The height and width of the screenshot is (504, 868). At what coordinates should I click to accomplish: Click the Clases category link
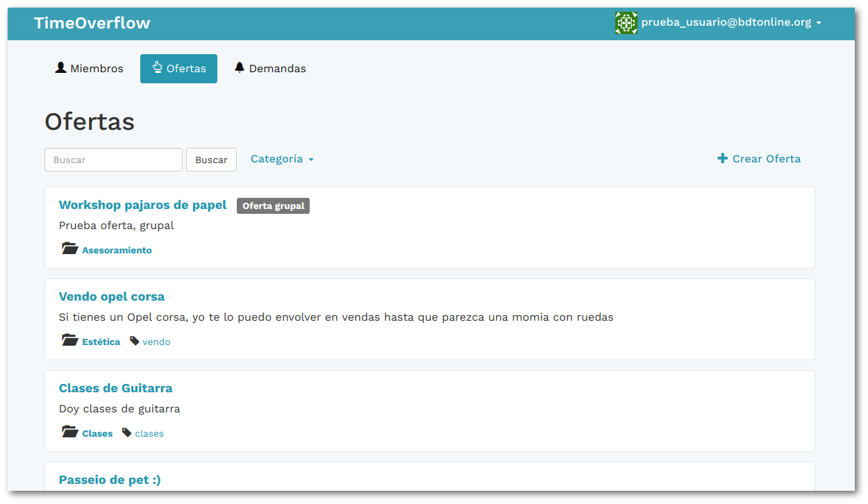pyautogui.click(x=97, y=433)
